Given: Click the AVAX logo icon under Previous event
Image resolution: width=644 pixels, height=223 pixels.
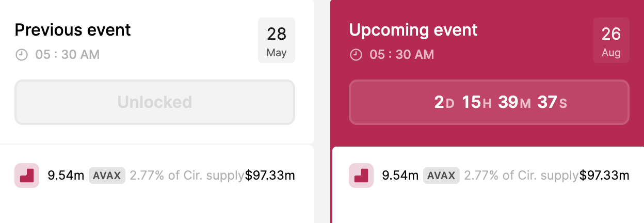Looking at the screenshot, I should click(x=27, y=176).
